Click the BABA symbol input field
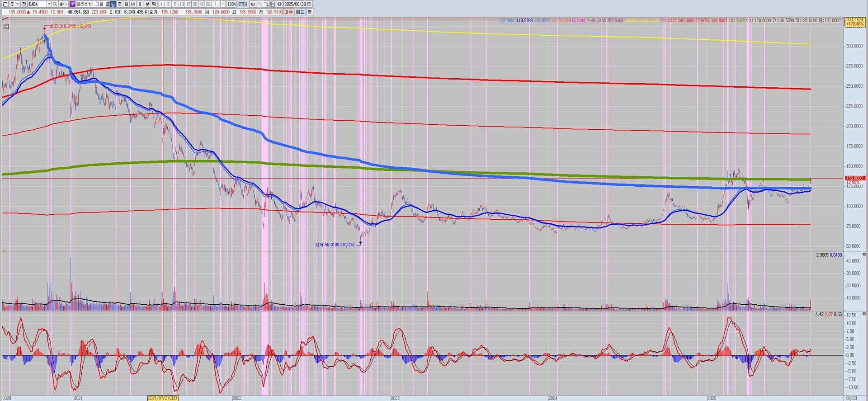 pyautogui.click(x=37, y=4)
